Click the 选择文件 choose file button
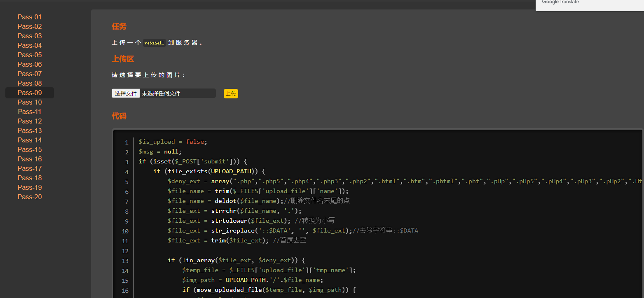 tap(126, 93)
